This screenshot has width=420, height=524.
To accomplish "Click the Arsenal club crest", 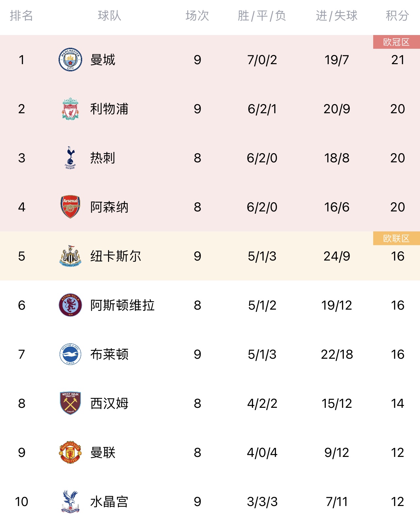I will coord(70,207).
